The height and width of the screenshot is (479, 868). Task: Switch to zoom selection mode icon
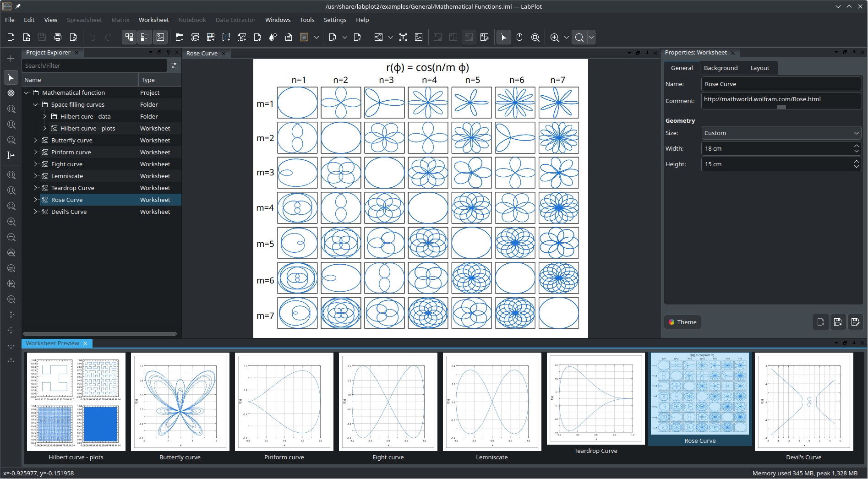[x=535, y=37]
